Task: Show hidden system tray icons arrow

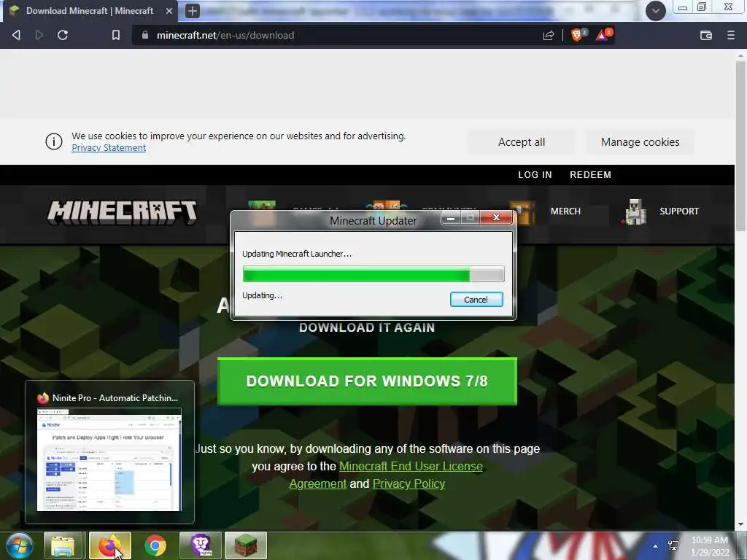Action: tap(656, 546)
